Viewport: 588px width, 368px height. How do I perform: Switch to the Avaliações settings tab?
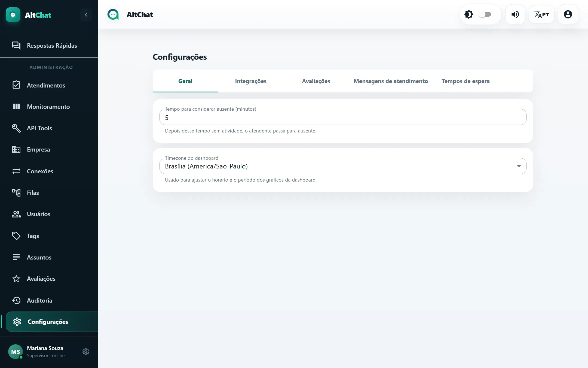pyautogui.click(x=316, y=81)
